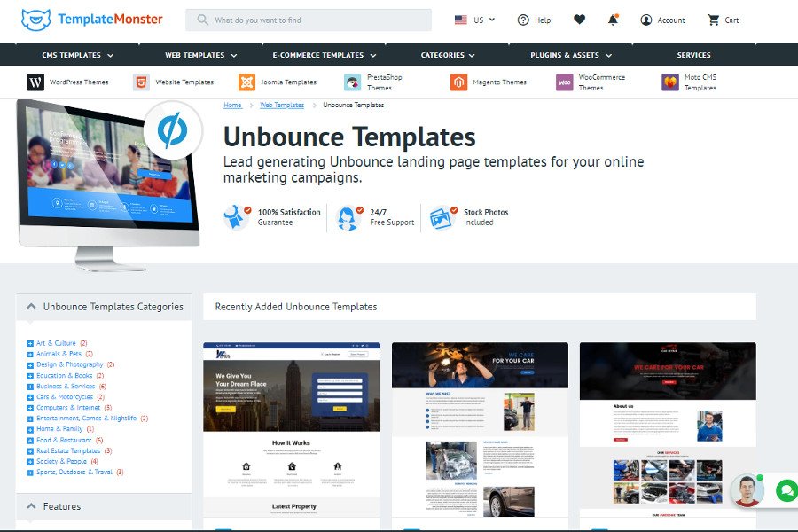The height and width of the screenshot is (532, 798).
Task: Open Food & Restaurant category
Action: click(64, 441)
